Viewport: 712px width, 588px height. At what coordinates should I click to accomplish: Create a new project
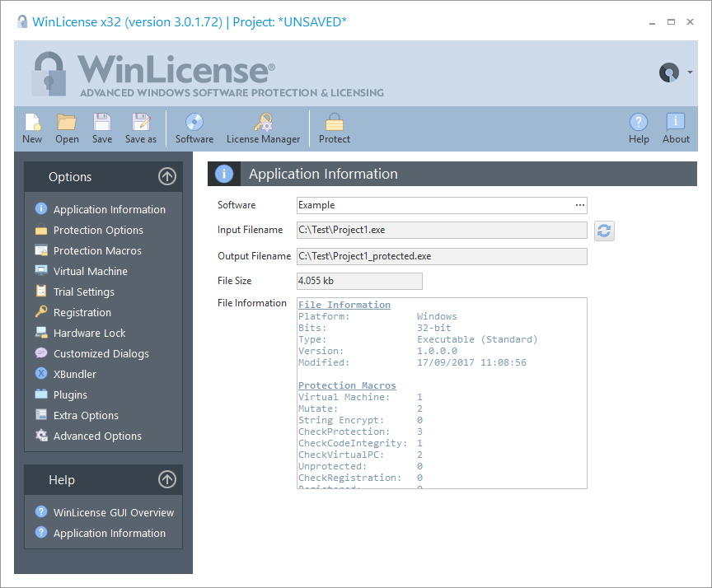[x=32, y=128]
